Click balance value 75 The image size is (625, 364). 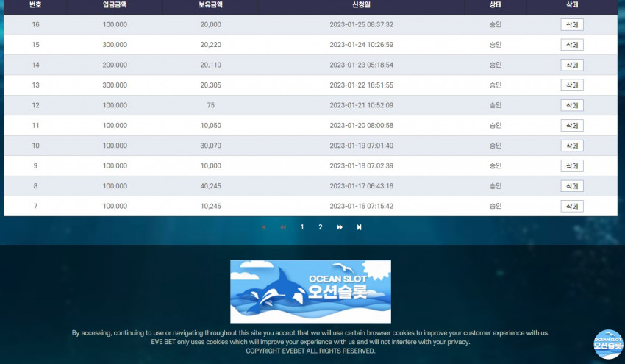coord(210,105)
